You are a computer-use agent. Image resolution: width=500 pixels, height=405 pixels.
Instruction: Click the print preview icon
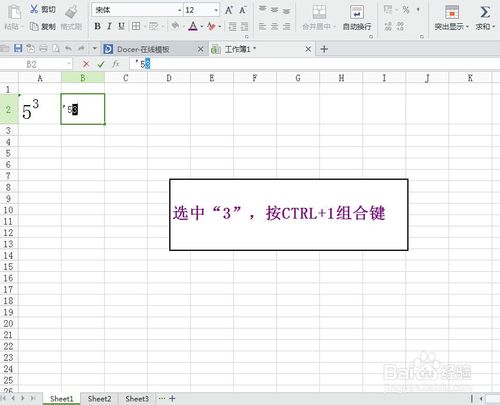[56, 49]
